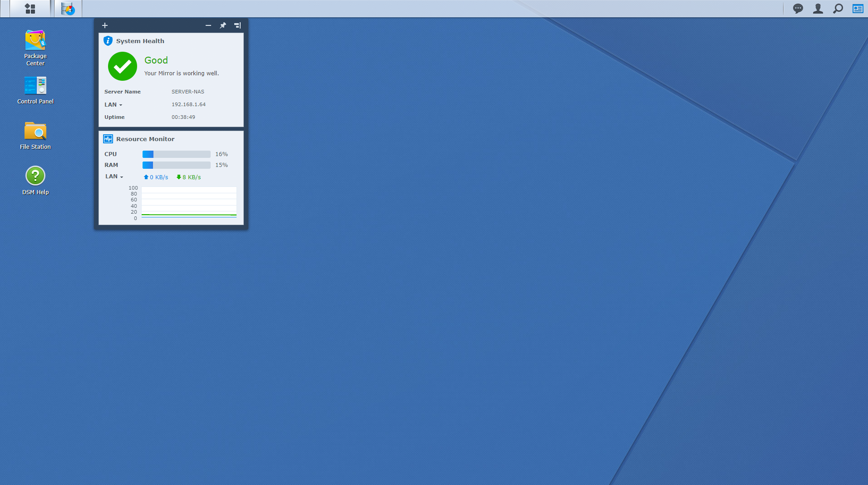Image resolution: width=868 pixels, height=485 pixels.
Task: Toggle the Widgets panel from the top bar
Action: pos(858,9)
